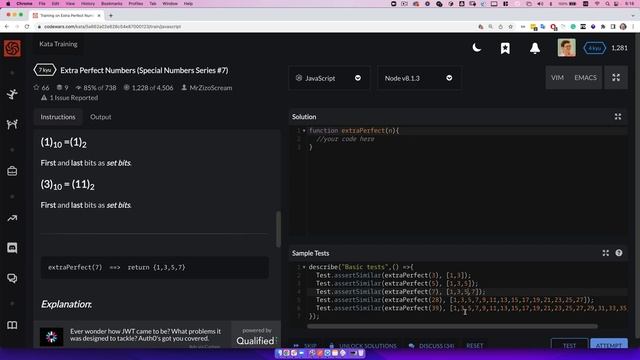Open the docs book sidebar icon
Viewport: 640px width, 360px height.
click(x=12, y=325)
